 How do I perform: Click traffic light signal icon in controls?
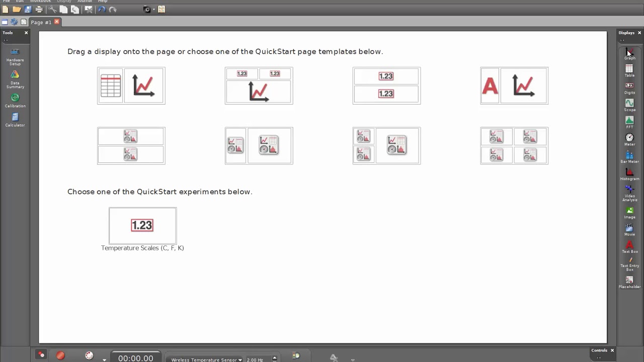[x=296, y=355]
